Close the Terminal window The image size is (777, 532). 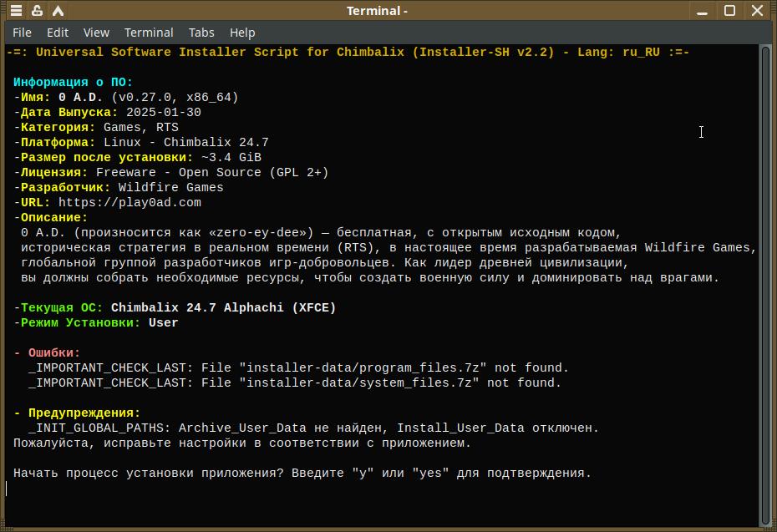click(757, 11)
